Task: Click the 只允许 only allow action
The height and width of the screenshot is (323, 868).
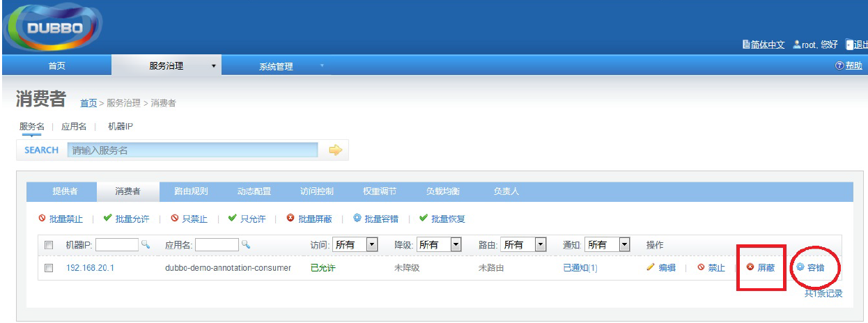Action: (247, 219)
